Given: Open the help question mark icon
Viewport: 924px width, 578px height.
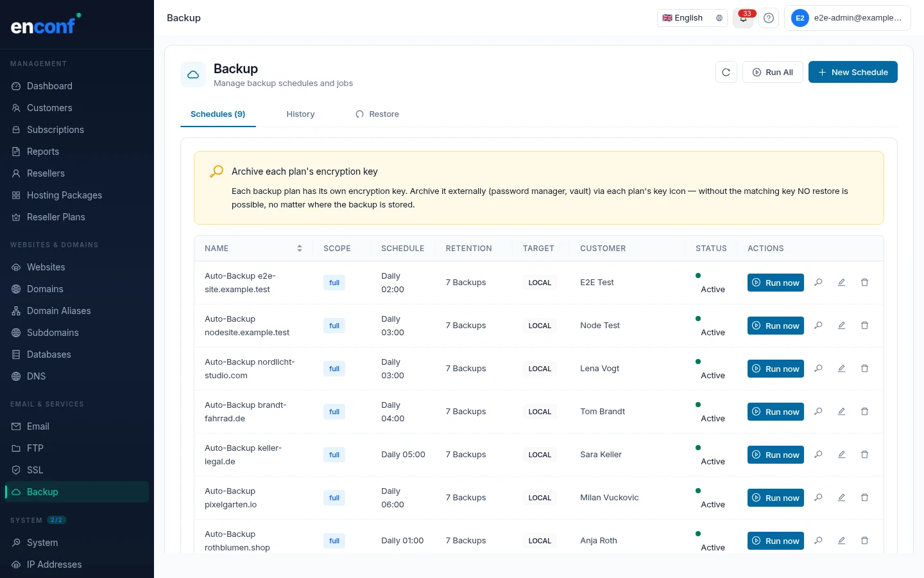Looking at the screenshot, I should tap(769, 18).
